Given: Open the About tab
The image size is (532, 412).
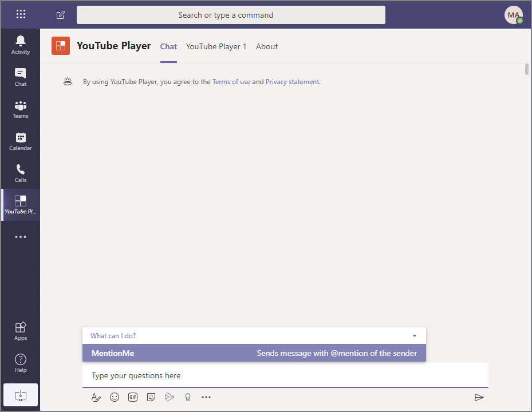Looking at the screenshot, I should coord(267,46).
